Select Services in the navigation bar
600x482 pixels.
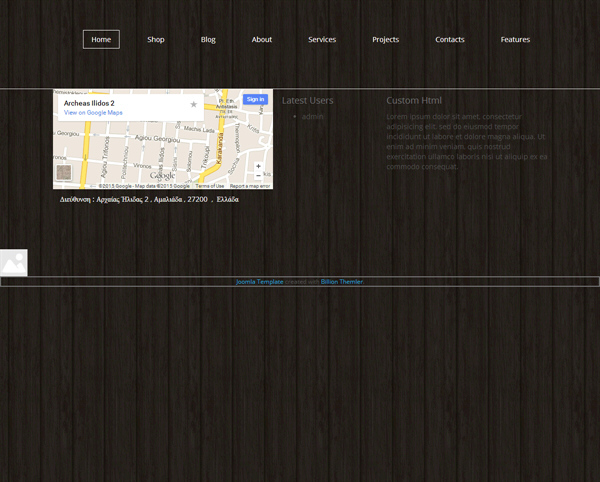point(322,40)
